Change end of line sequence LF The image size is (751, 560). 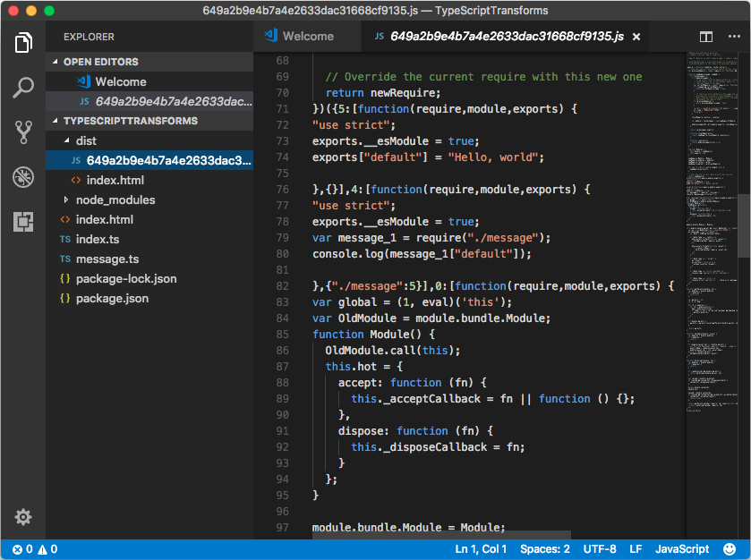pyautogui.click(x=636, y=549)
